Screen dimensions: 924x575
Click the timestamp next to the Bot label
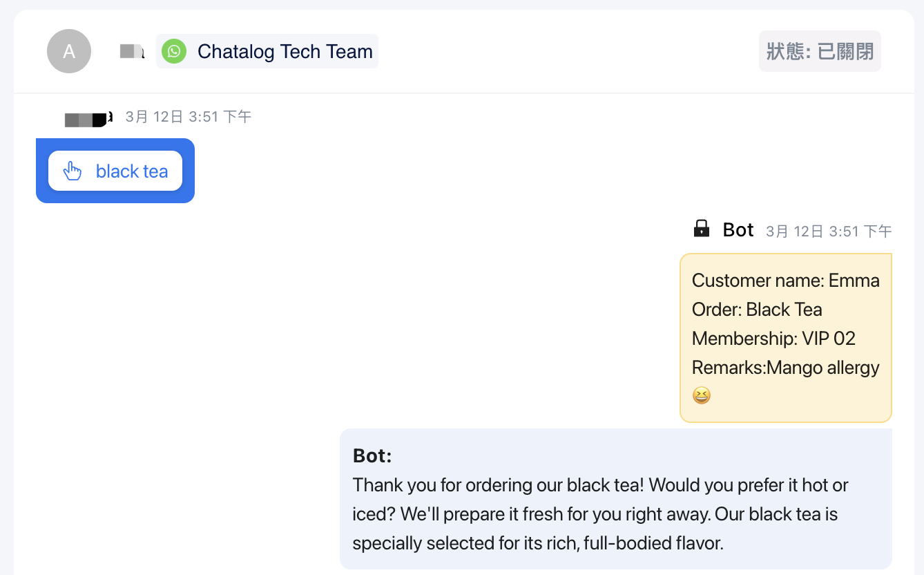pos(829,231)
